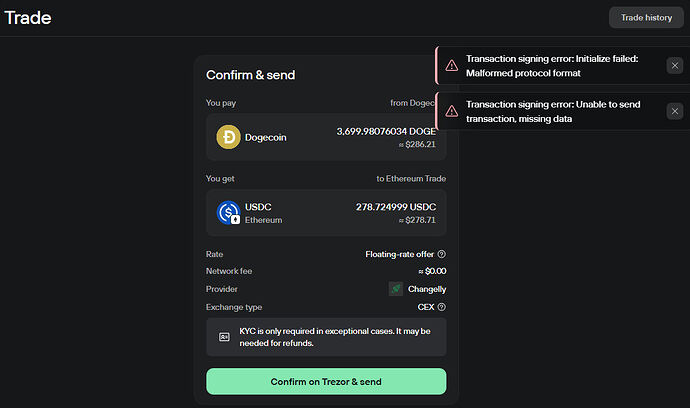This screenshot has width=690, height=408.
Task: Click the Provider label
Action: coord(221,289)
